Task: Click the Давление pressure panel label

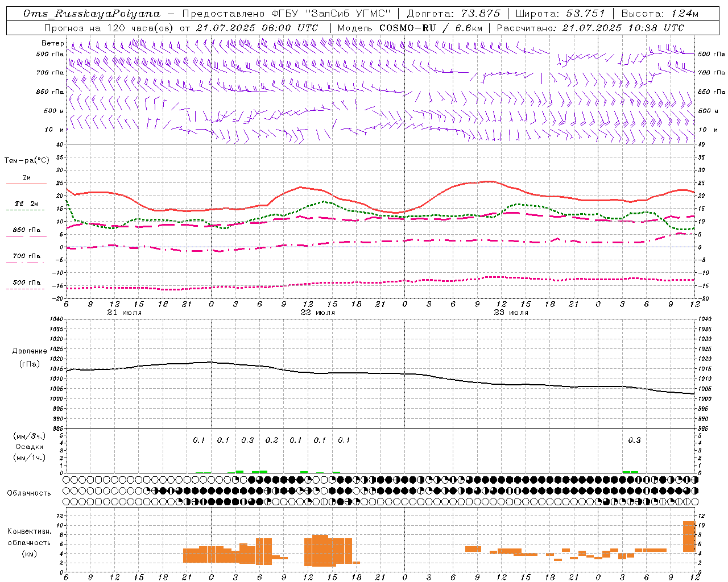Action: point(30,351)
